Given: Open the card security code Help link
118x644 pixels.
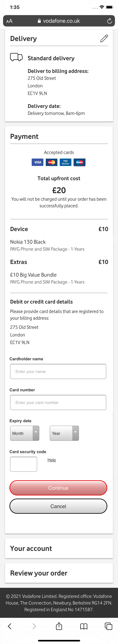Looking at the screenshot, I should (52, 460).
